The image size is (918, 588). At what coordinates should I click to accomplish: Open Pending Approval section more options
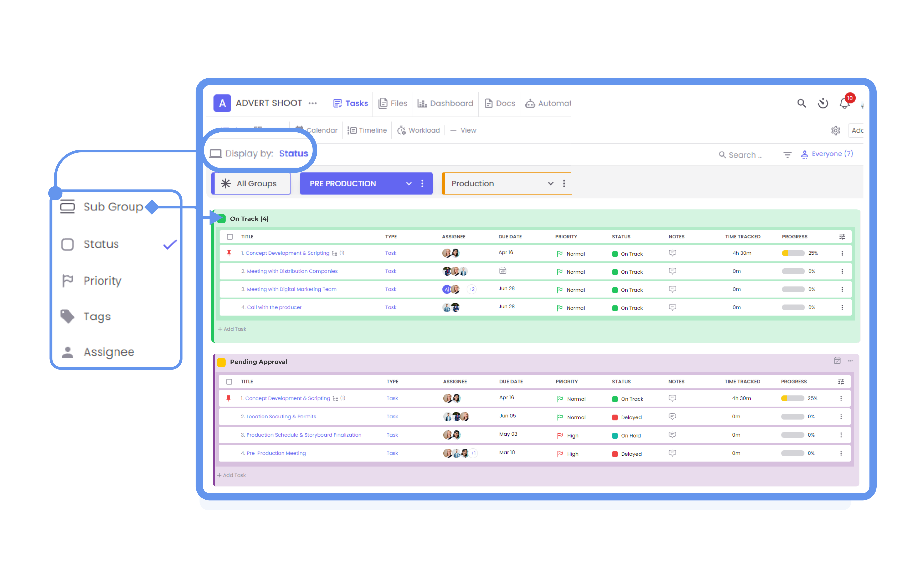850,361
